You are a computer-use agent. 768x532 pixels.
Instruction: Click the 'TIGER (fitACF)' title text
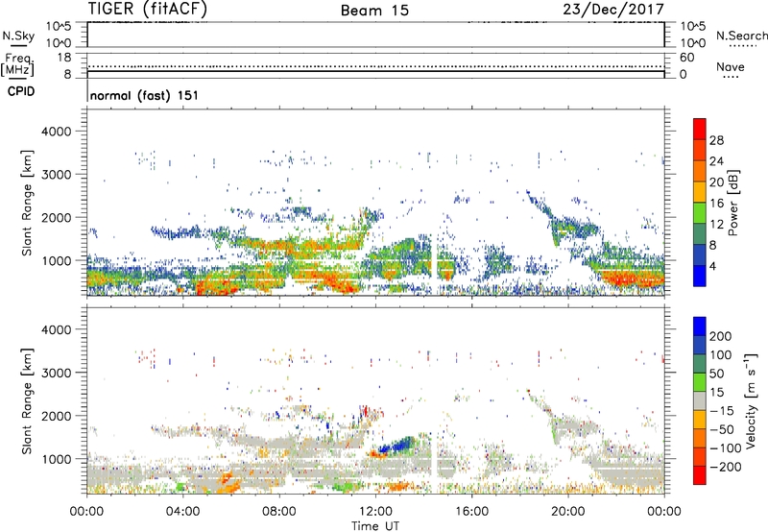pos(148,9)
